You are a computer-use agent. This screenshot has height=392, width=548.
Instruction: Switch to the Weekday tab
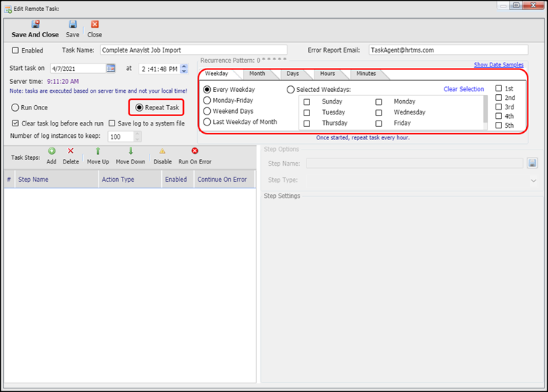pyautogui.click(x=217, y=74)
